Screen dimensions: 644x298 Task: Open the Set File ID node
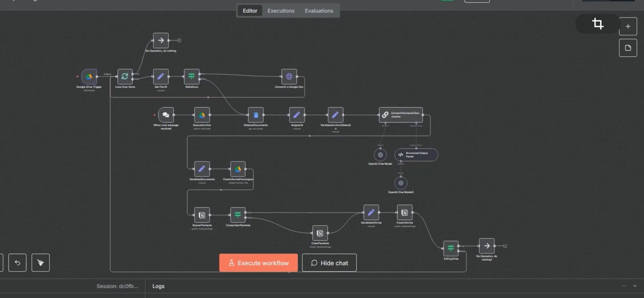[161, 77]
